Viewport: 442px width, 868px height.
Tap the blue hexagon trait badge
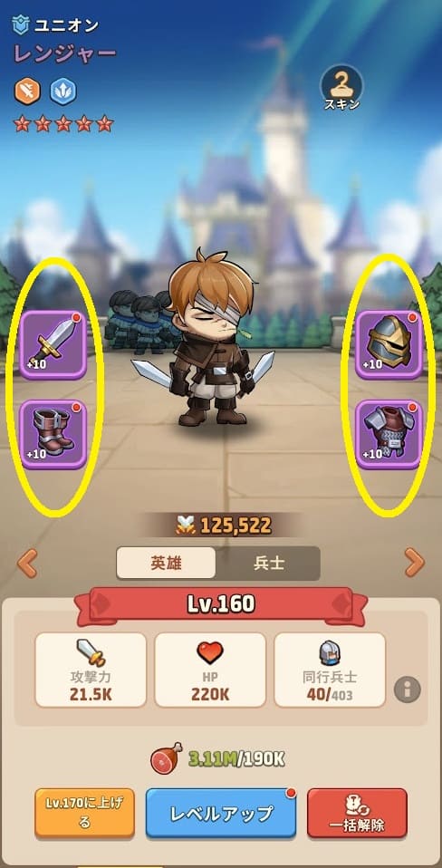(x=63, y=92)
